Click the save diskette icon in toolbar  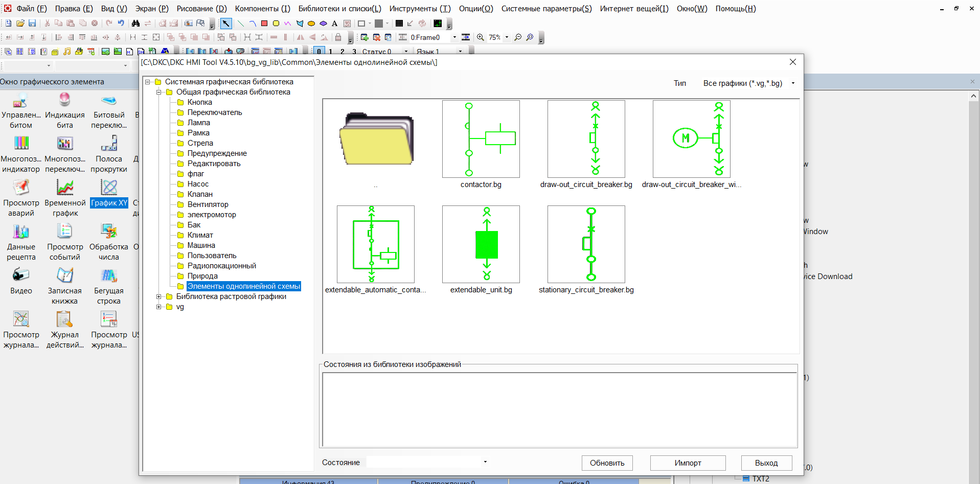click(32, 24)
